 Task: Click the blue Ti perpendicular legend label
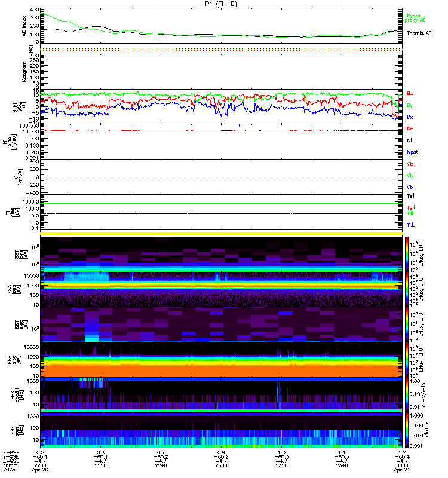click(410, 225)
